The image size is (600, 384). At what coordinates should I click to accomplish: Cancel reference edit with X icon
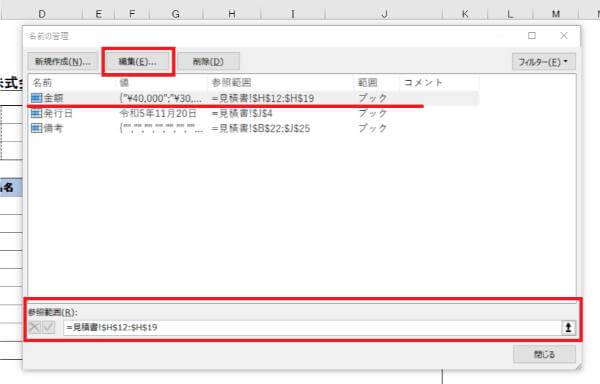pyautogui.click(x=34, y=327)
